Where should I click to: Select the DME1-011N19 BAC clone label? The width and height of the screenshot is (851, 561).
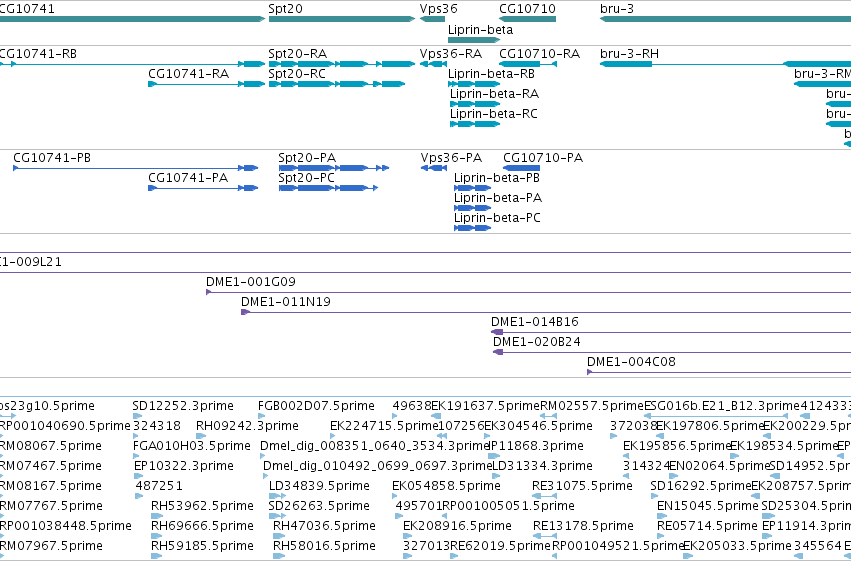point(286,302)
